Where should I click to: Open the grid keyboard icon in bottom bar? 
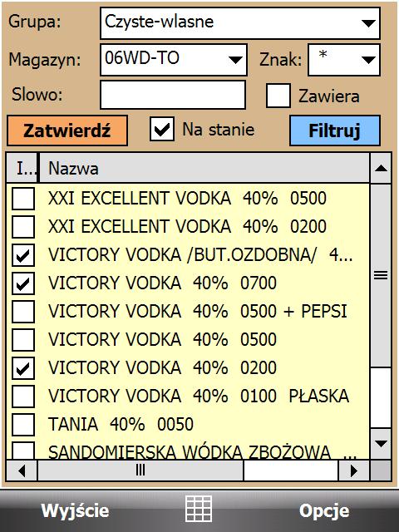[x=199, y=509]
